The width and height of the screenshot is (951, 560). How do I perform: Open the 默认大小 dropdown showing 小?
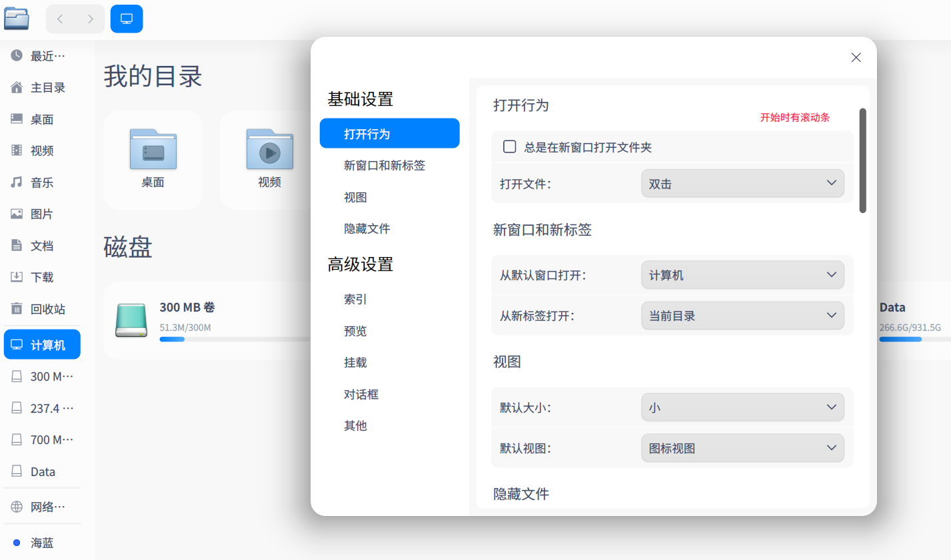pos(742,407)
